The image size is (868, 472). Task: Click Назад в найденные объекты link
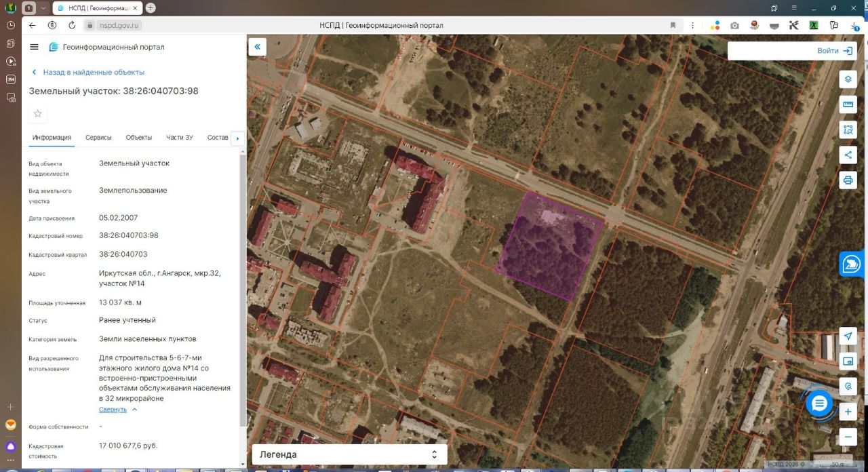pos(87,72)
